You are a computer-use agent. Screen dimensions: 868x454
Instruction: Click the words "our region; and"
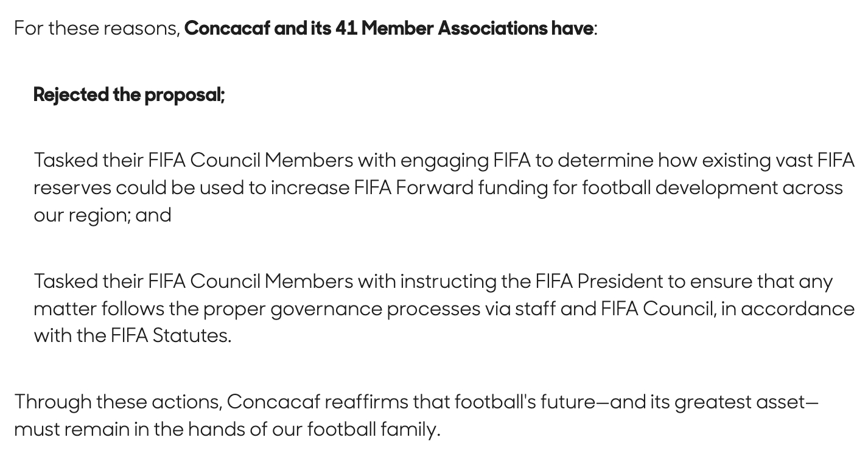(102, 215)
